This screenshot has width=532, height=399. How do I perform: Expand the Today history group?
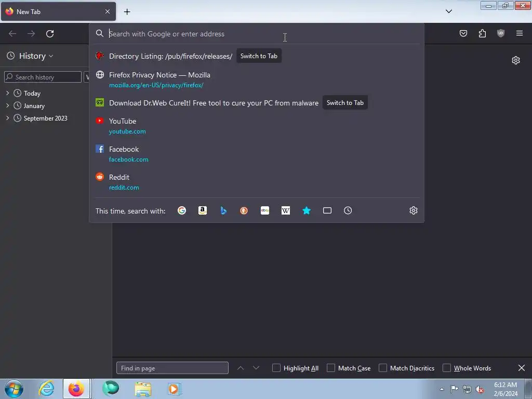tap(7, 93)
